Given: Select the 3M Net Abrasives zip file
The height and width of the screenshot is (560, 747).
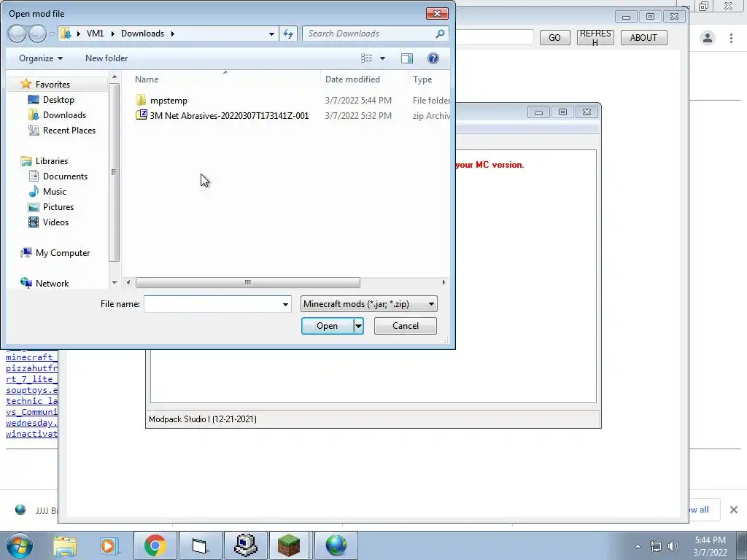Looking at the screenshot, I should click(229, 116).
